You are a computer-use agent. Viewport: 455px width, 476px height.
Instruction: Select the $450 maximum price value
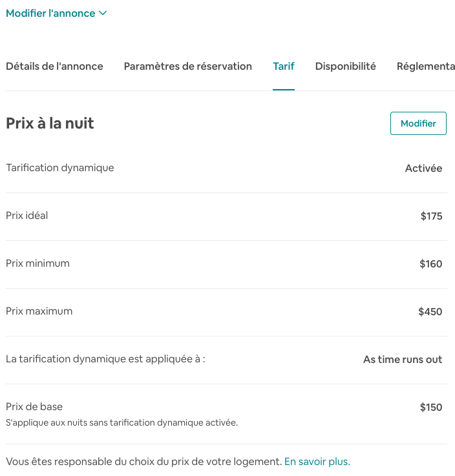(430, 312)
